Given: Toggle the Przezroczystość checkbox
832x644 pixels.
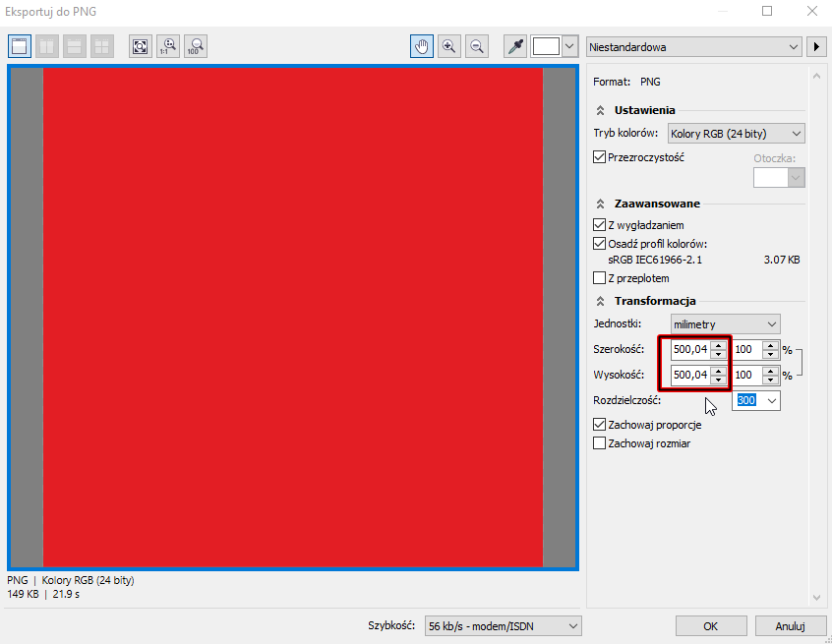Looking at the screenshot, I should (x=600, y=157).
